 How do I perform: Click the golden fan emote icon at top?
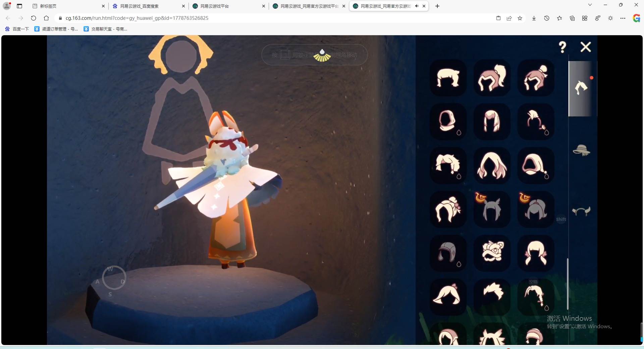click(x=322, y=56)
